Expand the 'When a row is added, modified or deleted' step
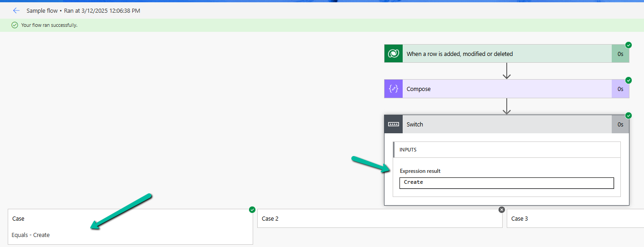 click(506, 54)
